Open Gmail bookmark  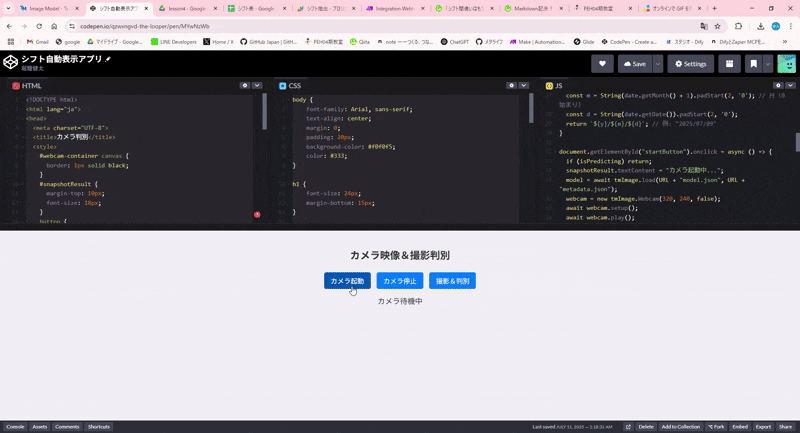(38, 42)
